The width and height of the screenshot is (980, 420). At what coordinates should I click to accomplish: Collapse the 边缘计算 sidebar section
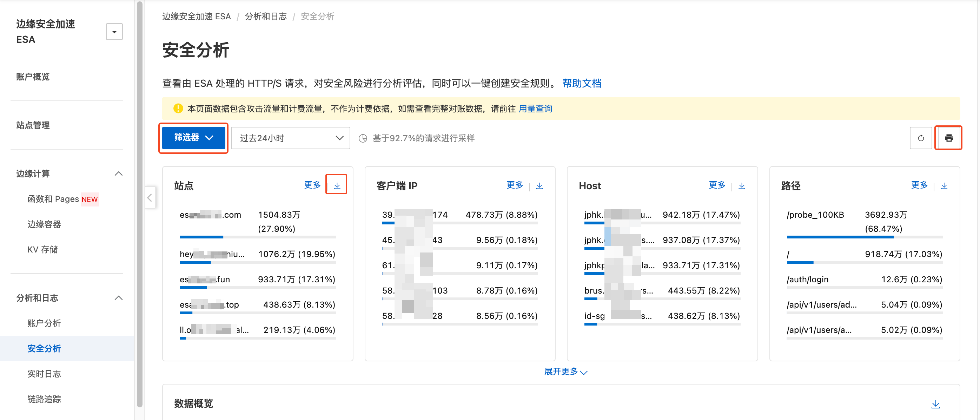118,173
